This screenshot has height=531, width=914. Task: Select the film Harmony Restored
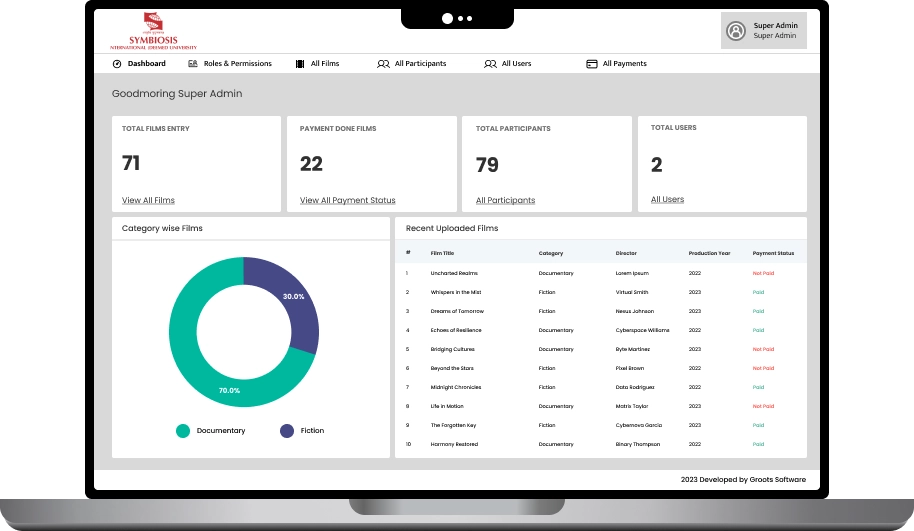point(454,445)
